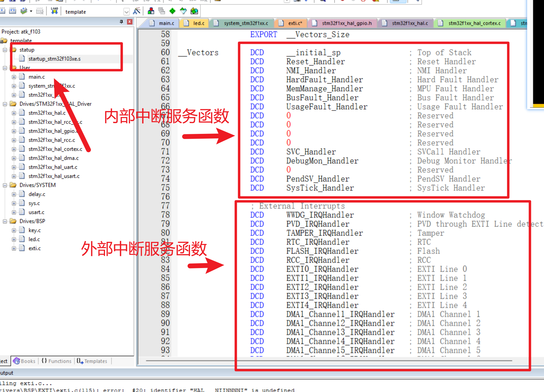
Task: Open Manage Run-Time Environment green diamond icon
Action: point(173,11)
